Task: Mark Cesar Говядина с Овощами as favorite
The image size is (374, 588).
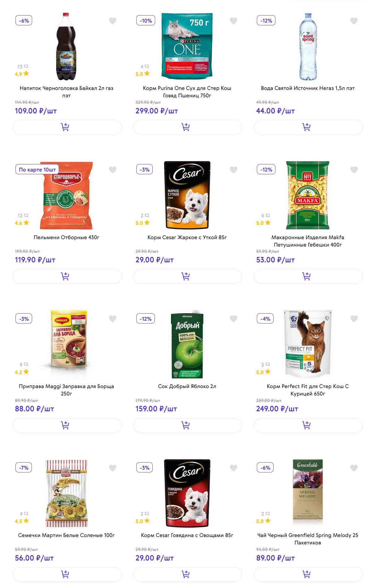Action: [x=233, y=468]
